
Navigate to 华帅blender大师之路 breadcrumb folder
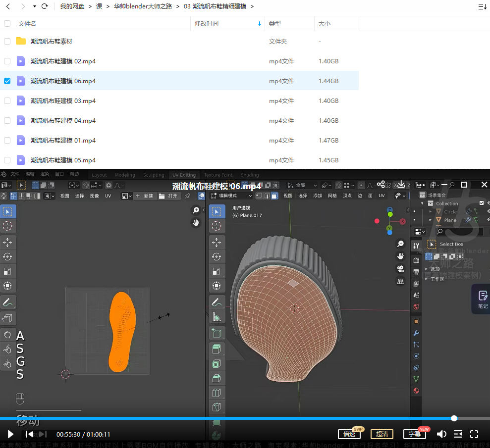point(142,6)
